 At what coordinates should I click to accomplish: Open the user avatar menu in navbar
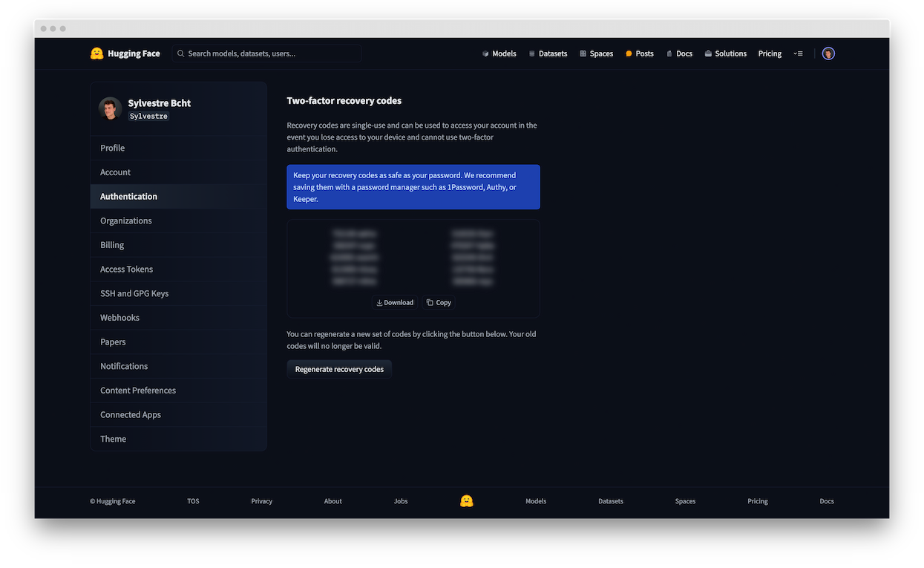(x=828, y=53)
